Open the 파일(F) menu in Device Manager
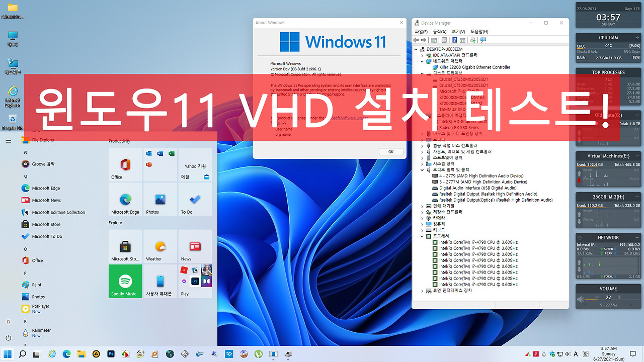 (421, 32)
